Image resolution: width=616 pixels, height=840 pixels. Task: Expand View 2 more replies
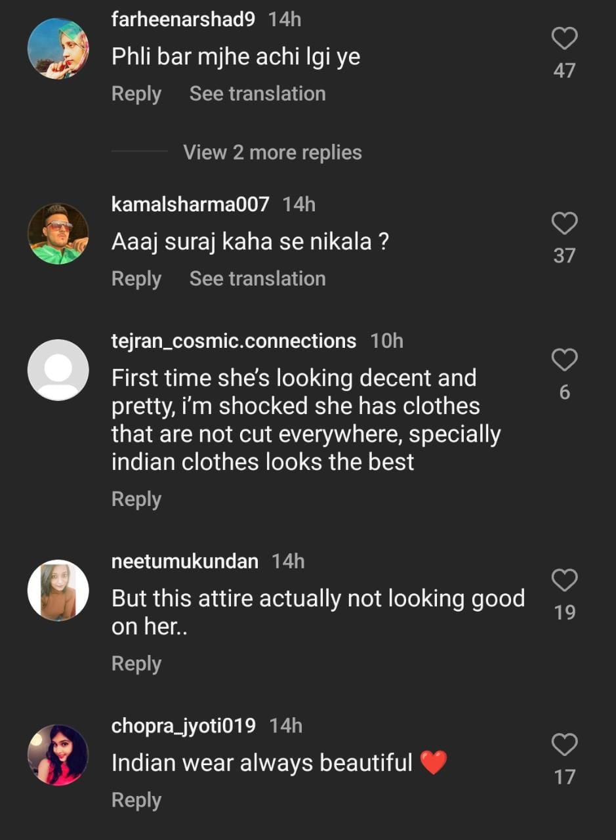272,152
